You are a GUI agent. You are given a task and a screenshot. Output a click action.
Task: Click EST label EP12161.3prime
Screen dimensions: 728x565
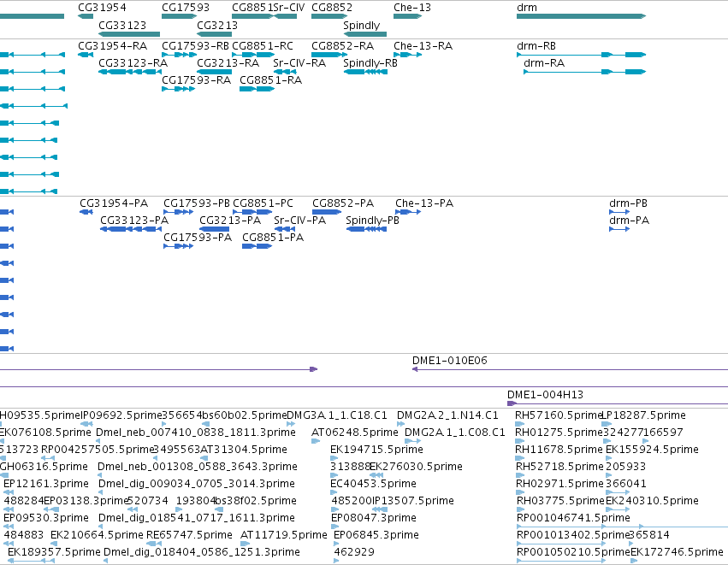pyautogui.click(x=46, y=483)
